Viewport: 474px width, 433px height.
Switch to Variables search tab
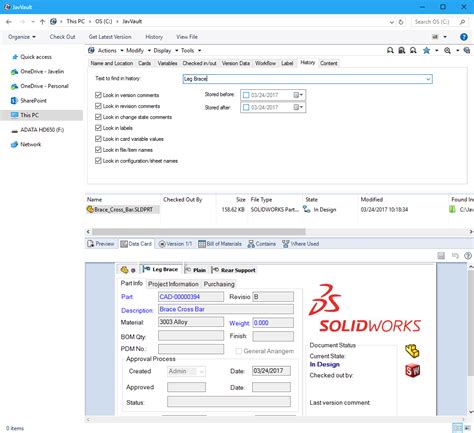167,63
